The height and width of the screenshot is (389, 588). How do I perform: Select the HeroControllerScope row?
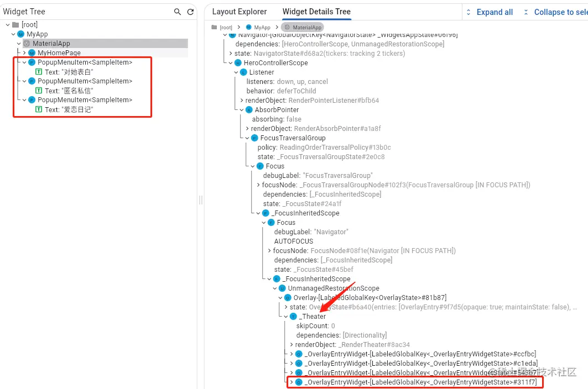pos(272,63)
